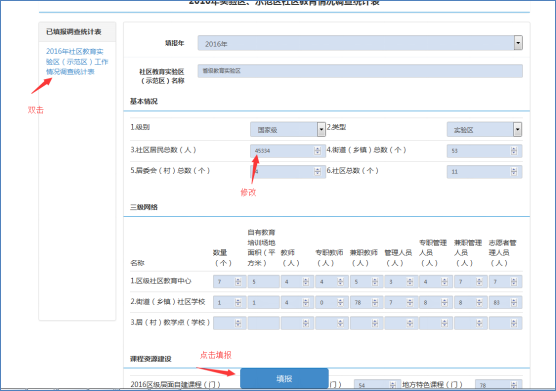This screenshot has width=556, height=391.
Task: Click the 名称 column header
Action: (137, 263)
